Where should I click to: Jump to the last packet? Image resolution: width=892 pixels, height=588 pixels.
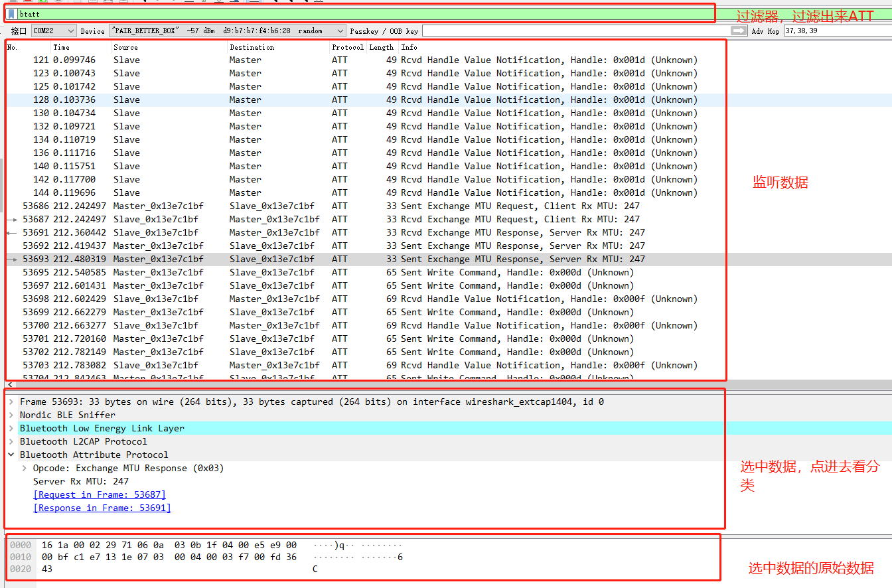[219, 1]
